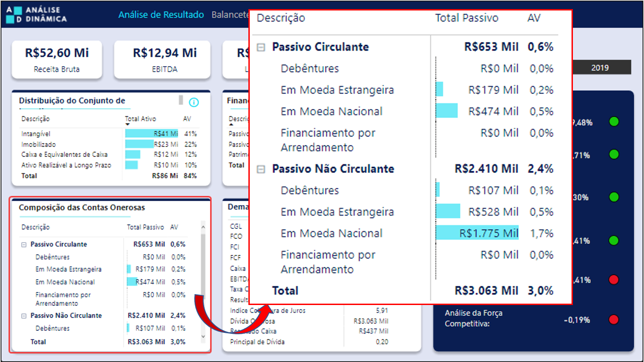
Task: Click Em Moeda Nacional in small Composição panel
Action: pyautogui.click(x=65, y=282)
